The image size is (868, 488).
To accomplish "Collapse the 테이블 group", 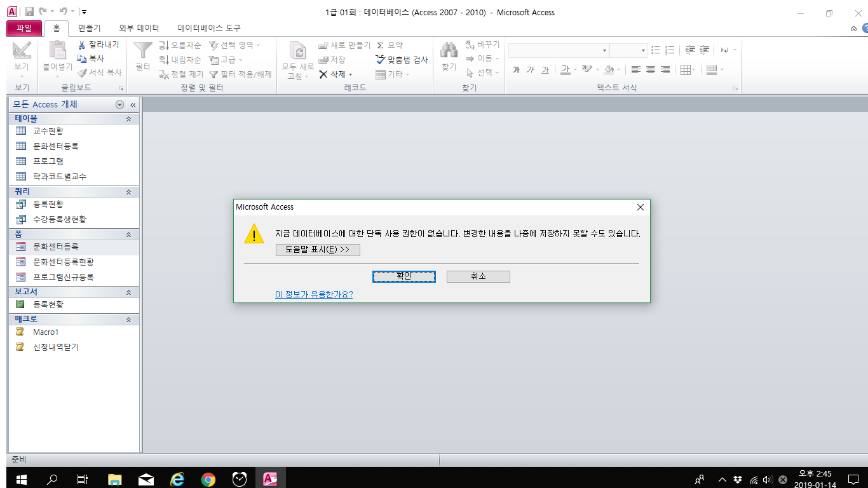I will 128,119.
